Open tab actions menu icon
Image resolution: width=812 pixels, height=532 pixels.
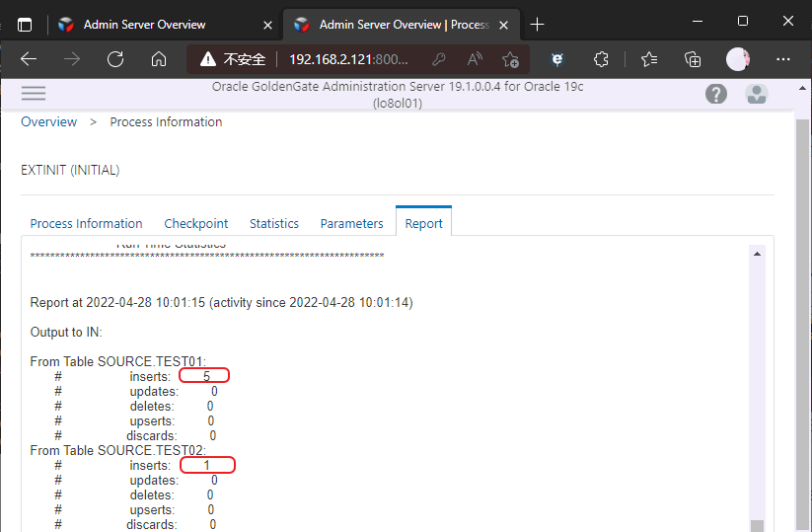(x=25, y=25)
